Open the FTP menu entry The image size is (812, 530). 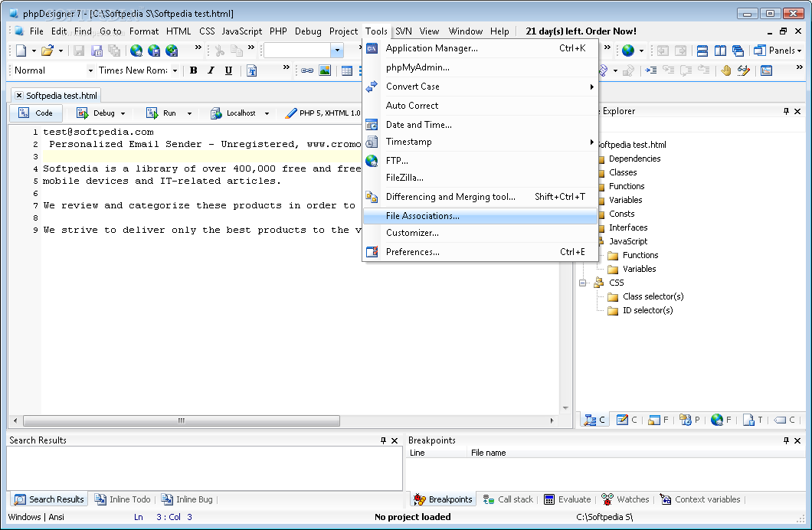tap(480, 160)
